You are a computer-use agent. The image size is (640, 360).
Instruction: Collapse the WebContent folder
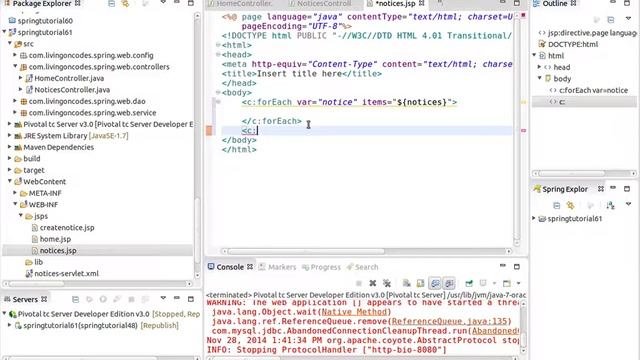(x=10, y=181)
